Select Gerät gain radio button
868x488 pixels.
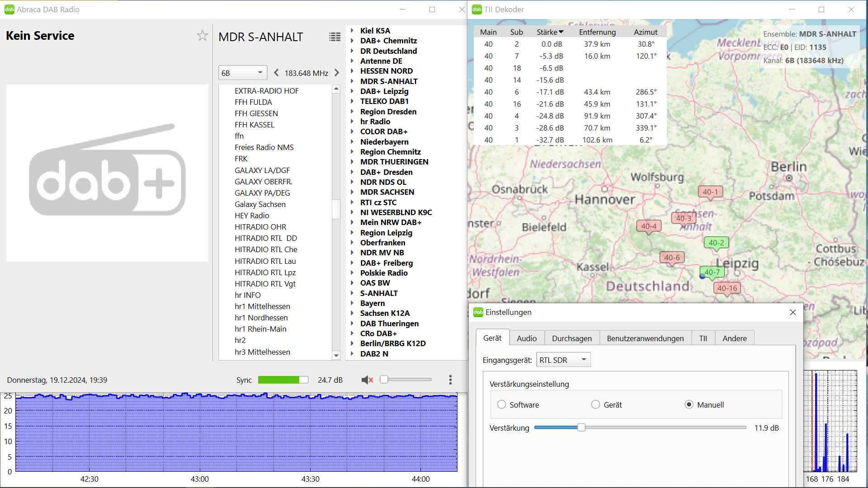(595, 405)
